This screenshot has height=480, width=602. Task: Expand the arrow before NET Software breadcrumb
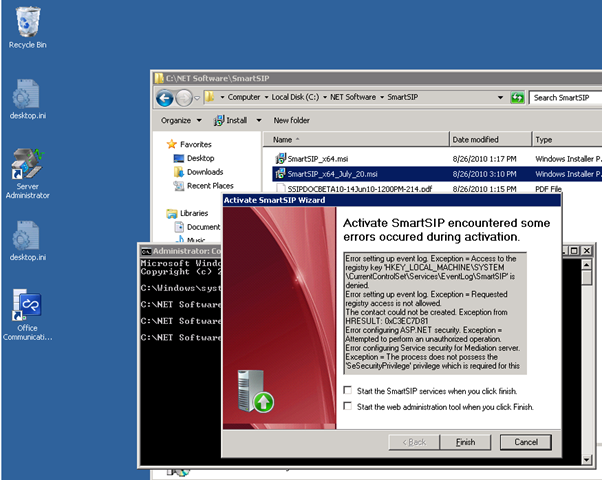pyautogui.click(x=325, y=97)
